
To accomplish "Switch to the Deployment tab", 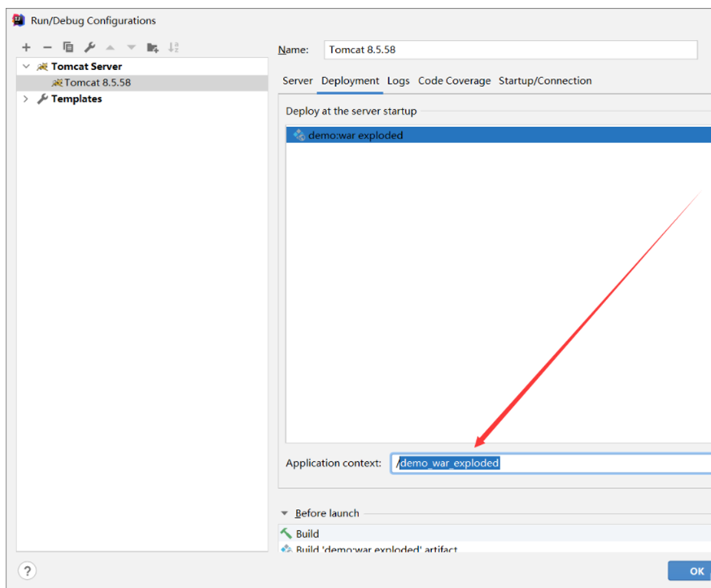I will pyautogui.click(x=350, y=81).
